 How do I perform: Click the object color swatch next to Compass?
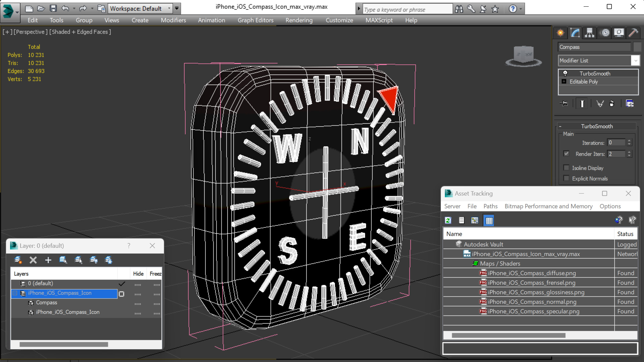pos(637,47)
